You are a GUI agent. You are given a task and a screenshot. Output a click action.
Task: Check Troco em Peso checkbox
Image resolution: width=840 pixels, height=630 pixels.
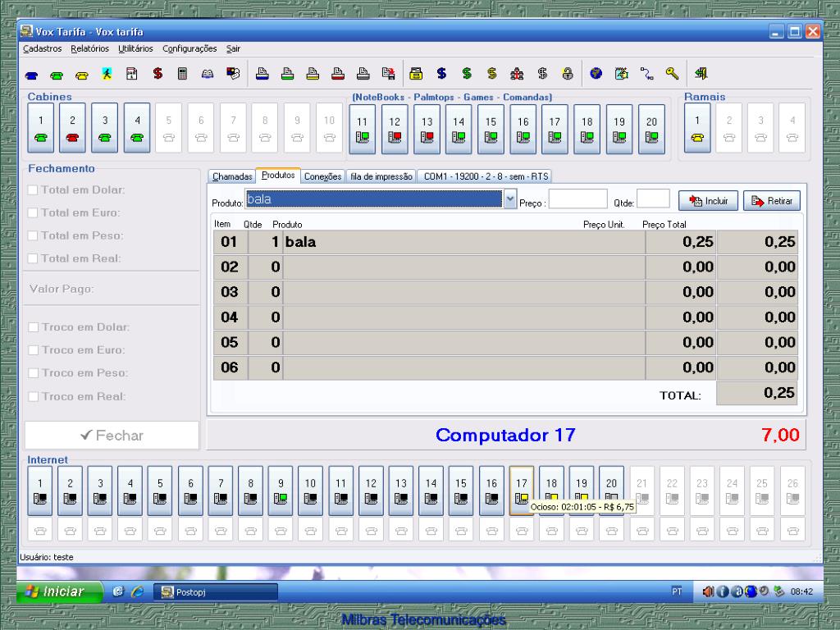tap(33, 373)
